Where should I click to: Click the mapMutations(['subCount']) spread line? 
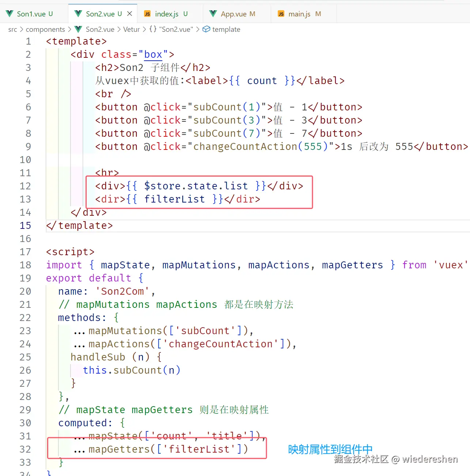(x=163, y=331)
